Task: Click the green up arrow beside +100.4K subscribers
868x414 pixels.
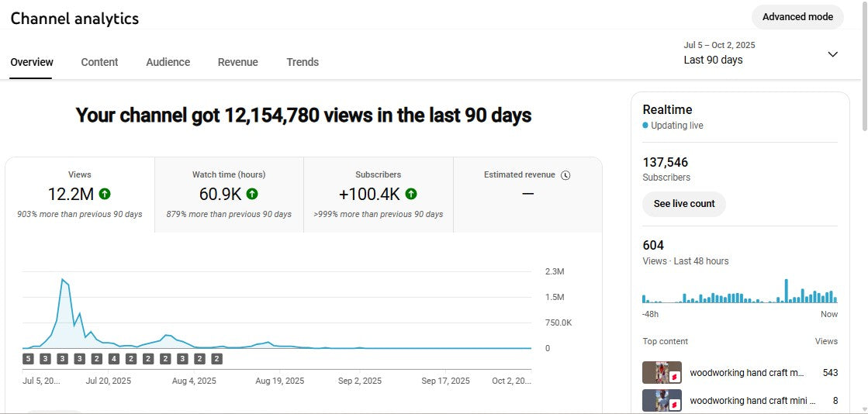Action: tap(411, 194)
